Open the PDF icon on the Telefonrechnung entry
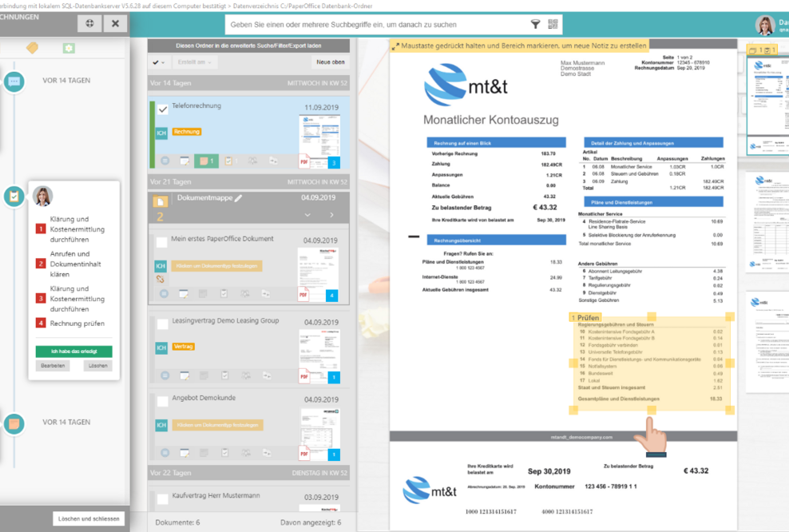Viewport: 789px width, 532px height. pos(303,161)
